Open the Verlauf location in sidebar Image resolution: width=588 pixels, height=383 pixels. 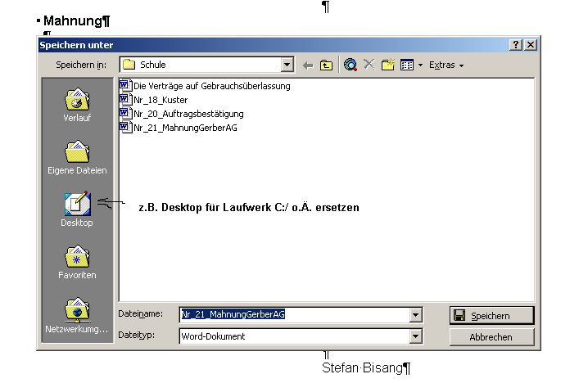pyautogui.click(x=77, y=105)
